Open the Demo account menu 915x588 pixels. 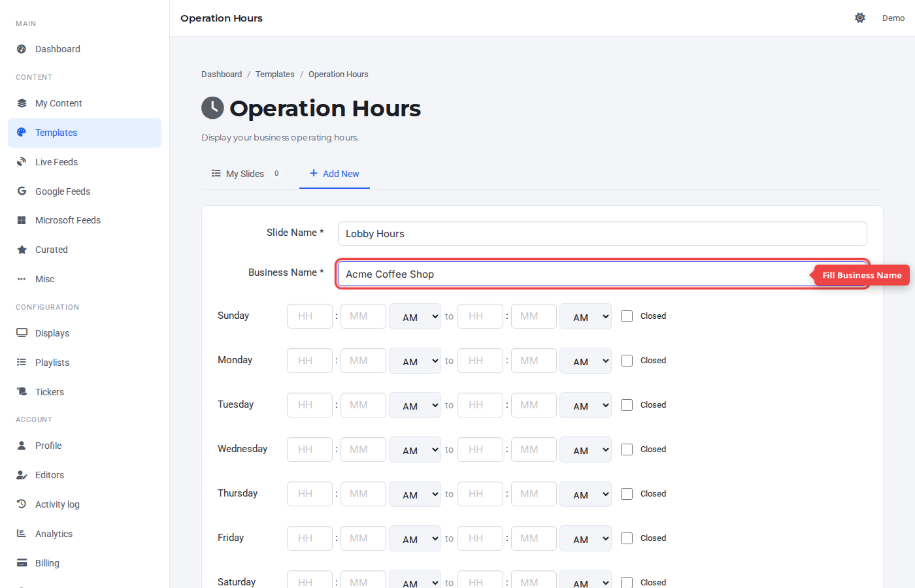(893, 18)
